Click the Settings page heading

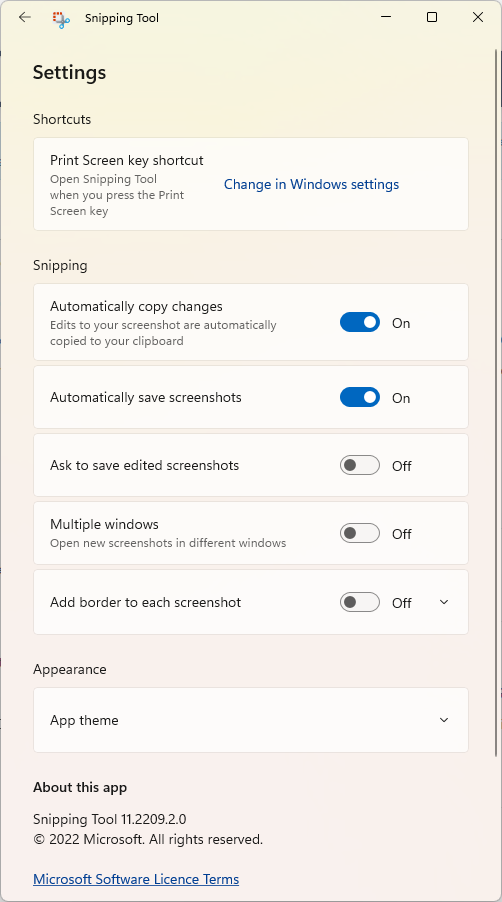[70, 72]
